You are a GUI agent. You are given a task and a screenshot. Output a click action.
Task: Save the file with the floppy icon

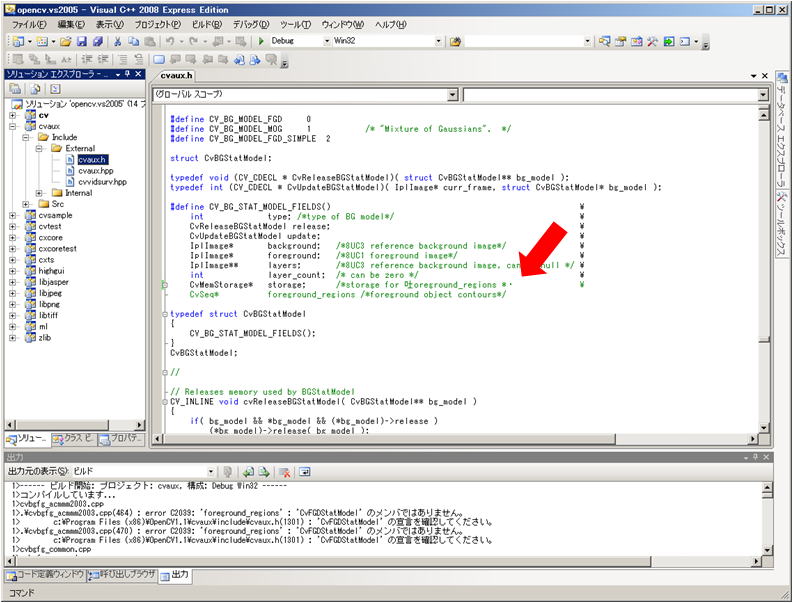(81, 41)
